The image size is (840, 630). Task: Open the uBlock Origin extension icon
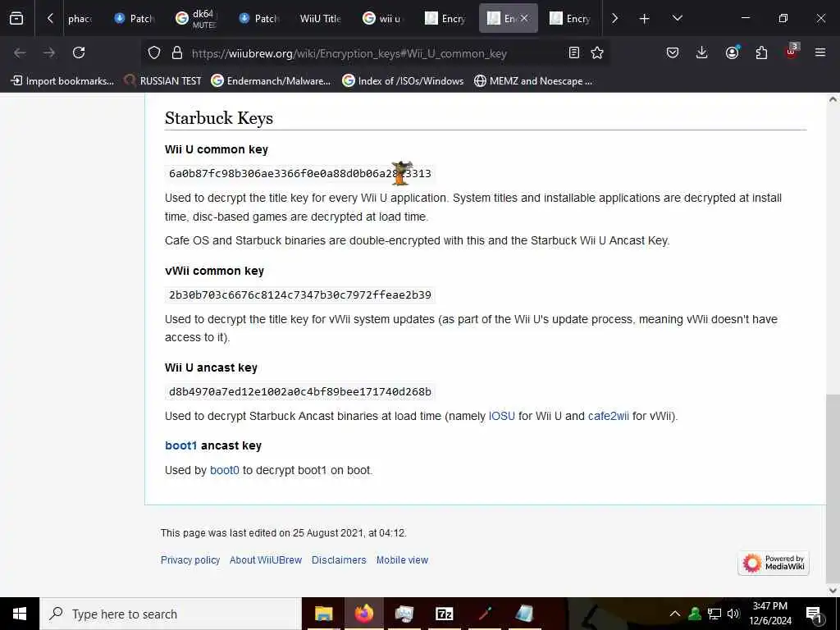[792, 52]
